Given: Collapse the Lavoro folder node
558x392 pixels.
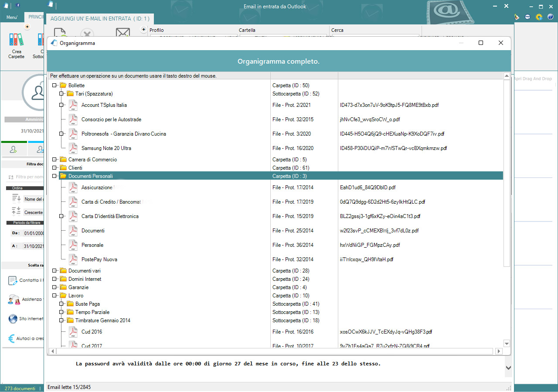Looking at the screenshot, I should tap(54, 296).
